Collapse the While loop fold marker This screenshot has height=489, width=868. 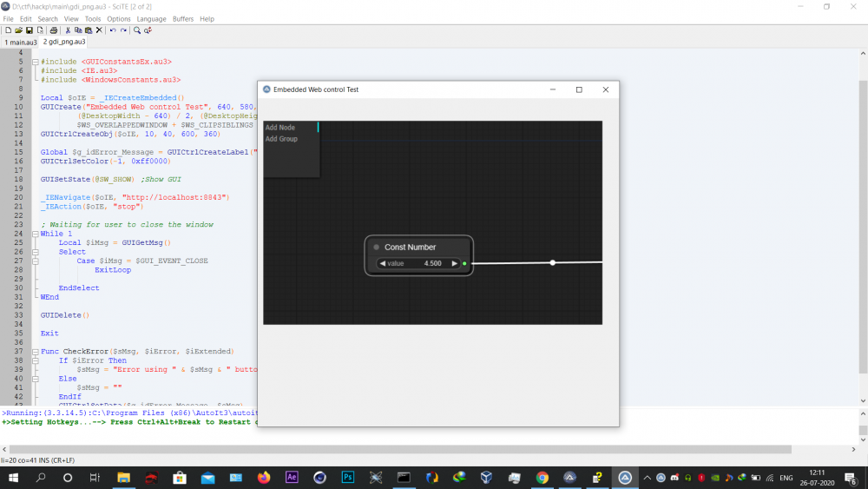coord(35,234)
